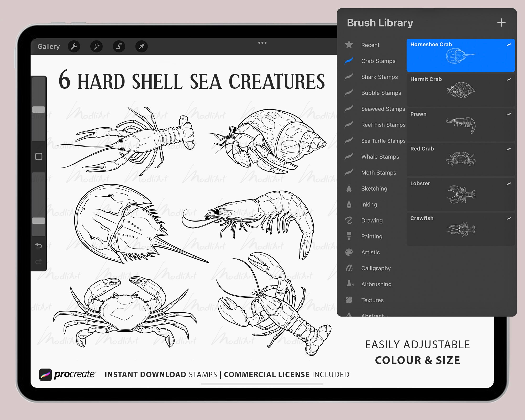
Task: Open the Sketching brush category
Action: (x=374, y=188)
